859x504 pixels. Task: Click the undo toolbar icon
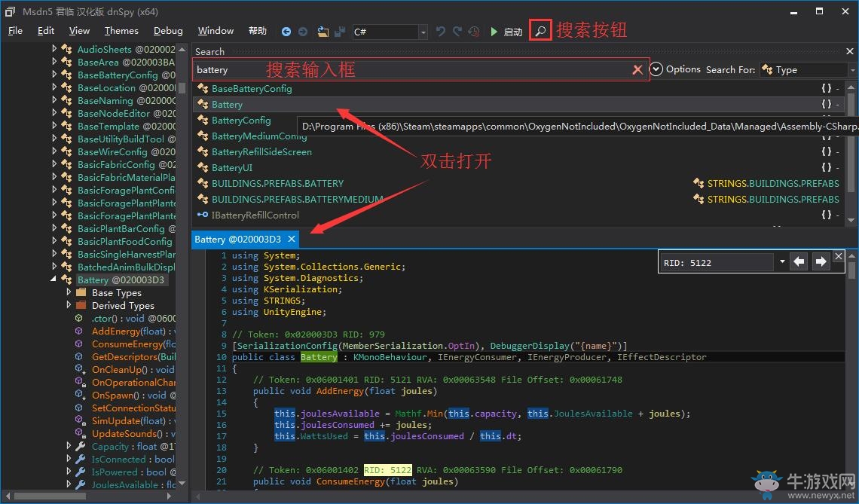click(441, 32)
